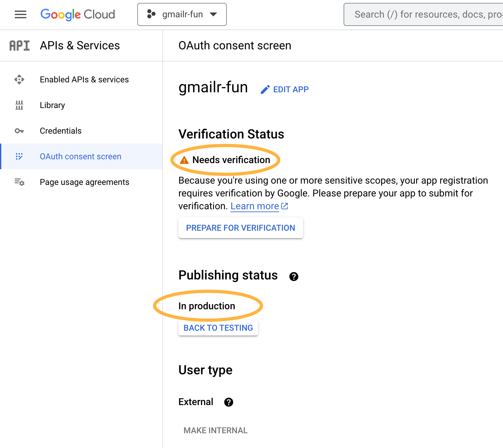Click the Publishing status heading
The image size is (503, 448).
(228, 275)
